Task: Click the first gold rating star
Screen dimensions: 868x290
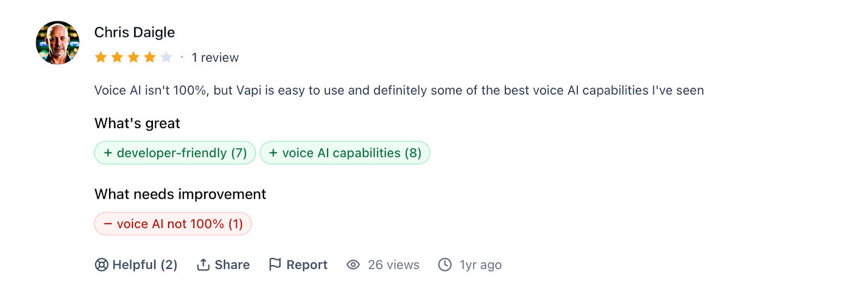Action: 101,57
